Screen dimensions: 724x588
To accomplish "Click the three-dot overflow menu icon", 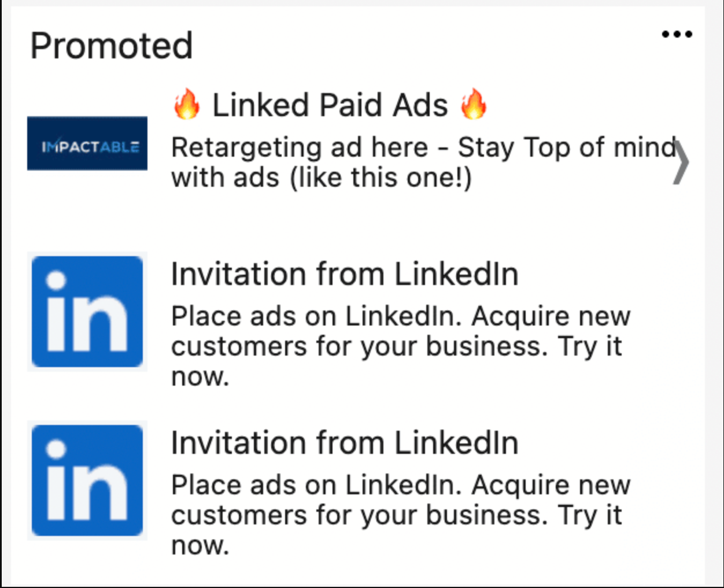I will point(677,34).
